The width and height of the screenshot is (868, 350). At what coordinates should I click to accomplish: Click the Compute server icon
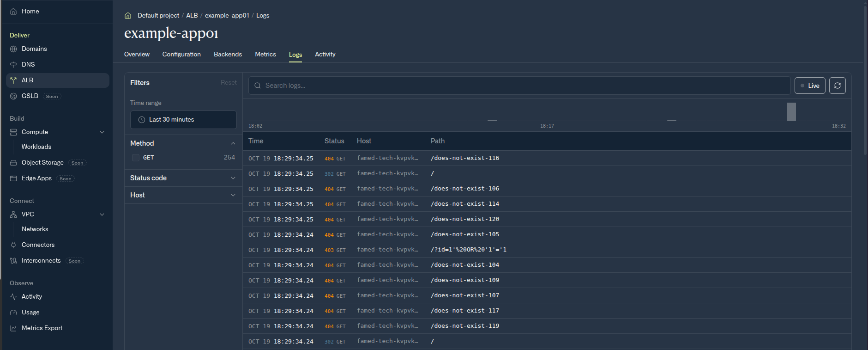pyautogui.click(x=13, y=132)
